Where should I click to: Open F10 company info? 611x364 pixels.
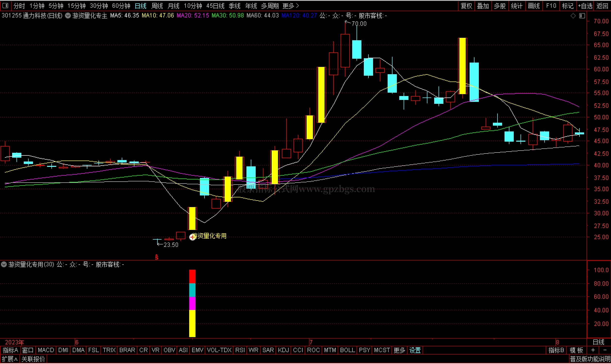(551, 6)
